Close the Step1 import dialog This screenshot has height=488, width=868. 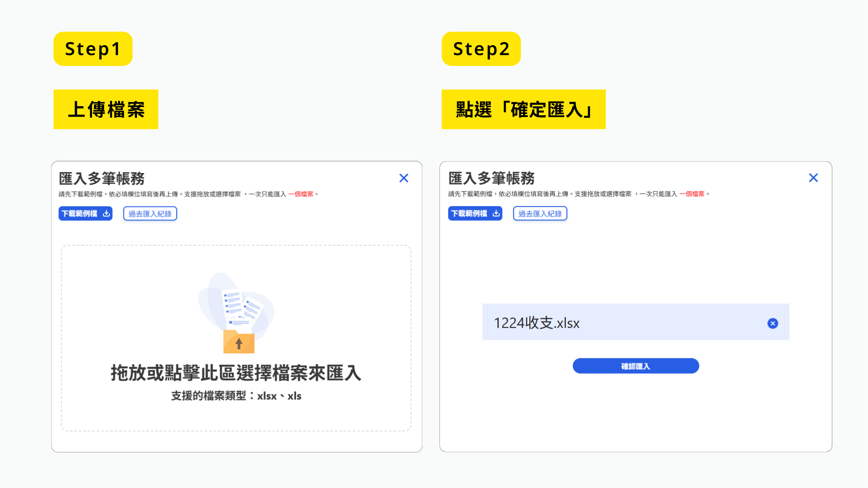point(404,178)
